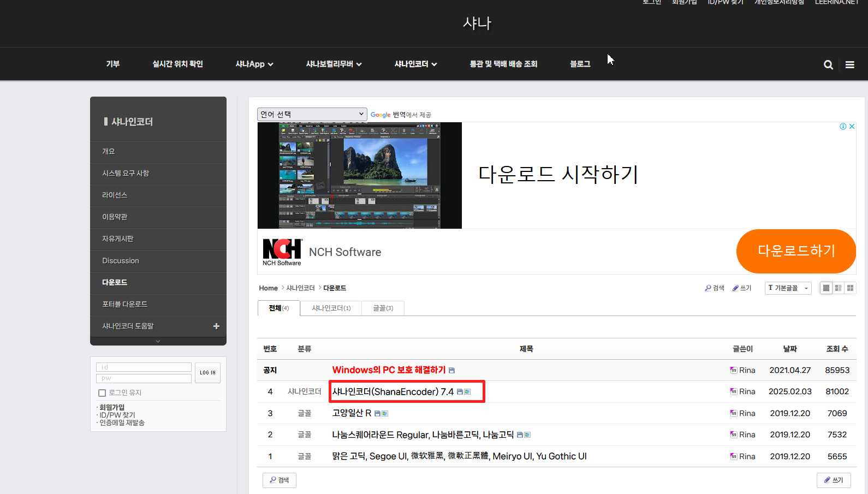Go to Home breadcrumb
Image resolution: width=868 pixels, height=494 pixels.
(x=268, y=288)
